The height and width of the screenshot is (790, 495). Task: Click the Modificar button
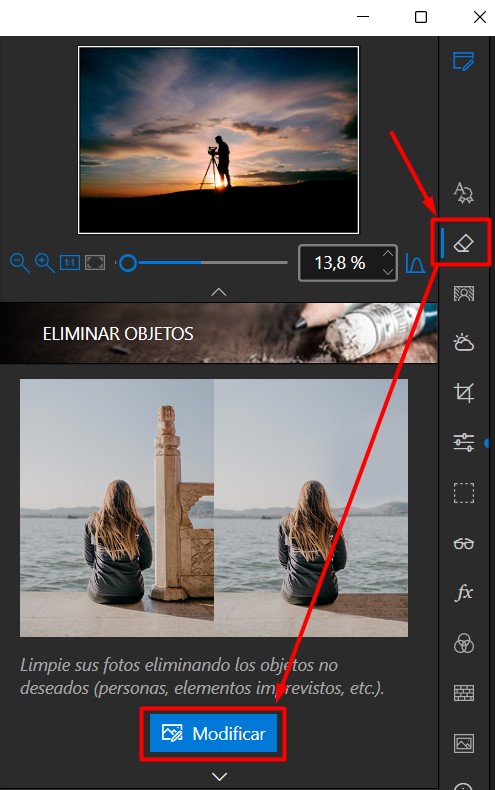[213, 734]
